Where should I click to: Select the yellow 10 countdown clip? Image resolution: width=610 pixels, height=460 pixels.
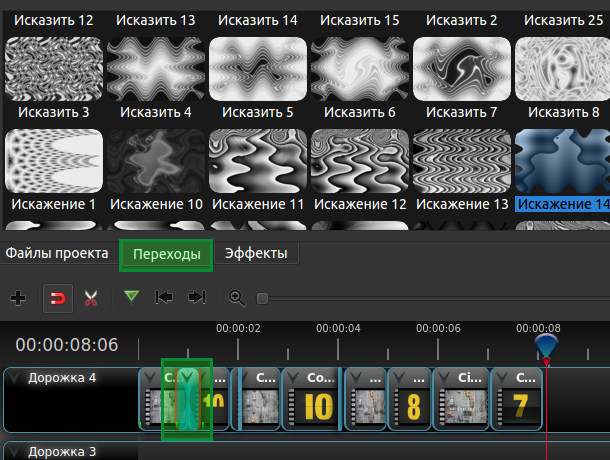(x=311, y=399)
